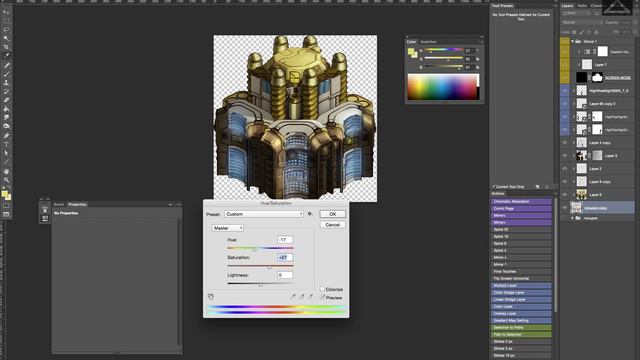Select the Type tool
Screen dimensions: 640x360
(6, 144)
